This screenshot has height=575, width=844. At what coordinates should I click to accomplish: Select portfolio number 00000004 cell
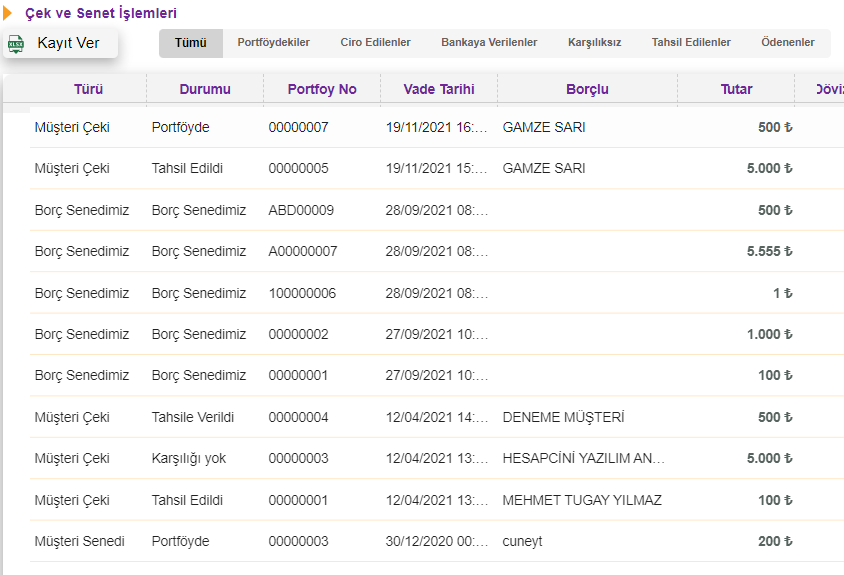(298, 417)
